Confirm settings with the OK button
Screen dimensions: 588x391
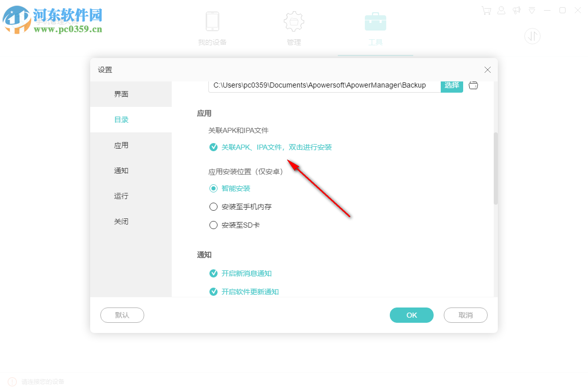[411, 315]
